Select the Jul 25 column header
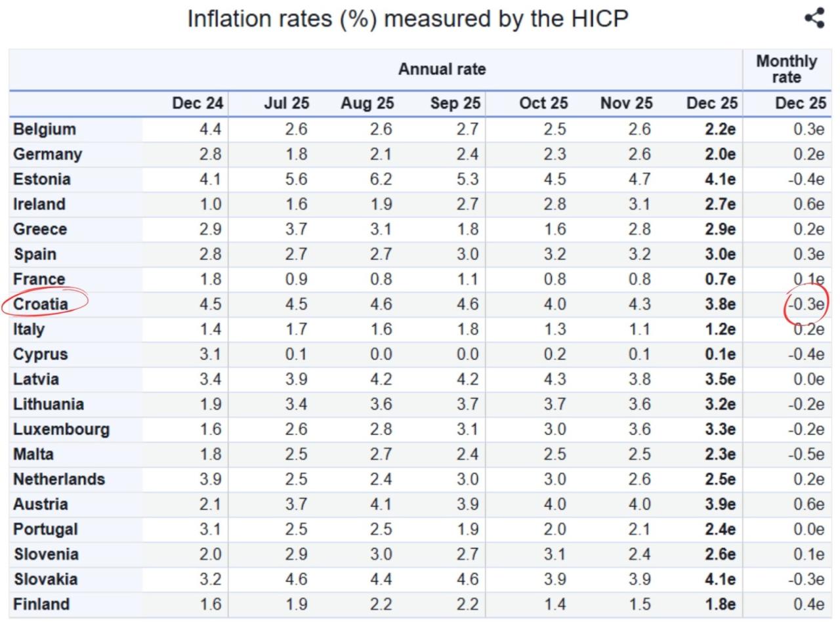 (x=286, y=103)
